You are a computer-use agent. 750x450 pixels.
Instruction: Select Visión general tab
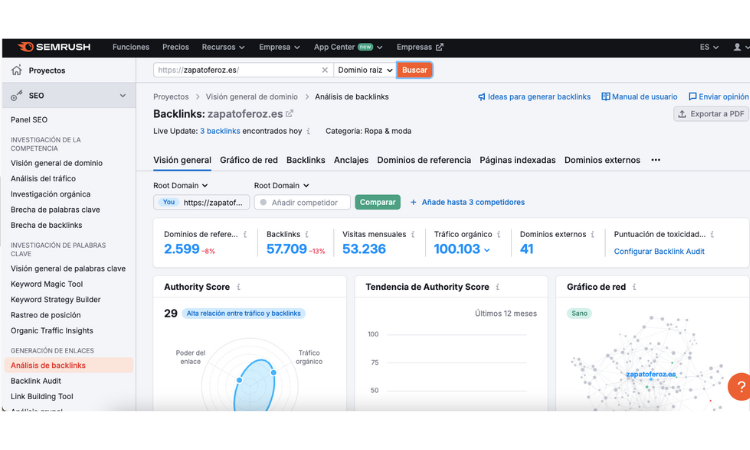182,160
